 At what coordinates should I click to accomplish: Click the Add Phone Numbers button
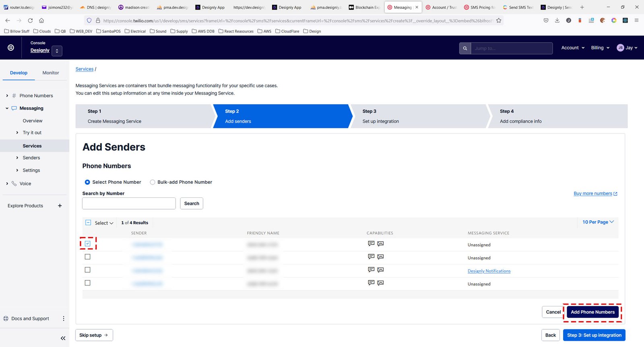pyautogui.click(x=592, y=312)
